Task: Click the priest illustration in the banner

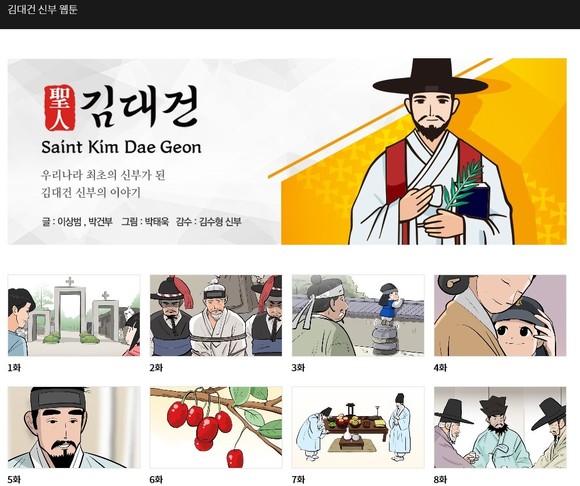Action: click(x=431, y=152)
